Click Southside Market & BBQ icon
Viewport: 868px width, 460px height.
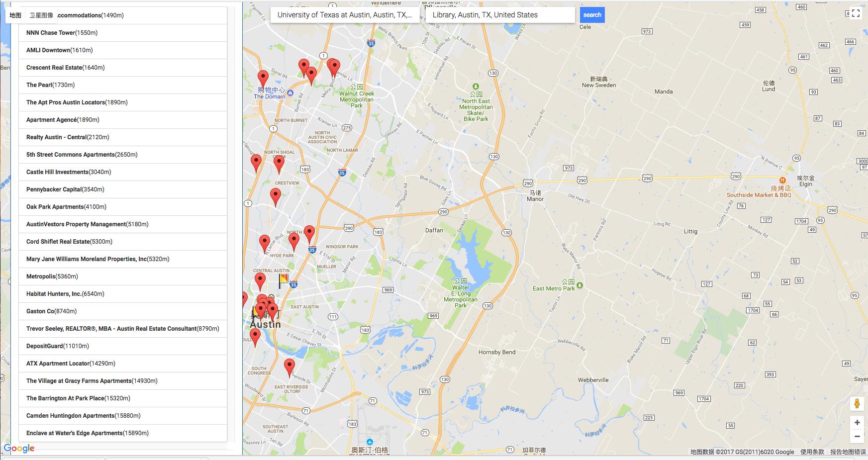pos(783,180)
